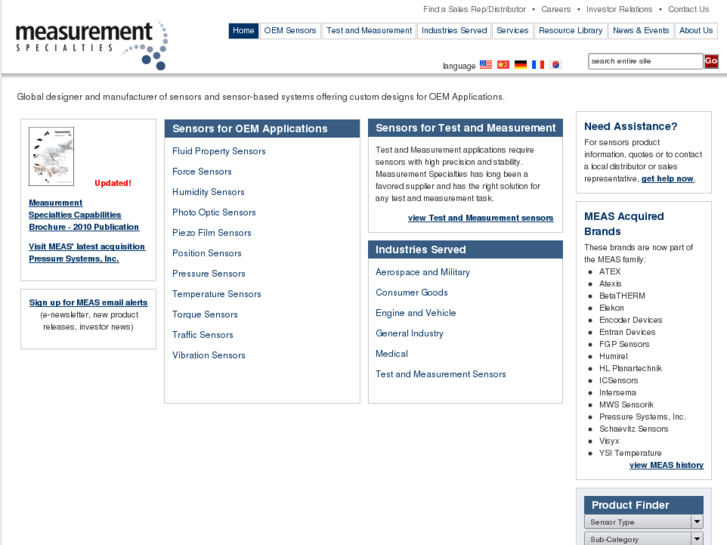Screen dimensions: 727x545
Task: Open the Resource Library menu
Action: [x=570, y=31]
